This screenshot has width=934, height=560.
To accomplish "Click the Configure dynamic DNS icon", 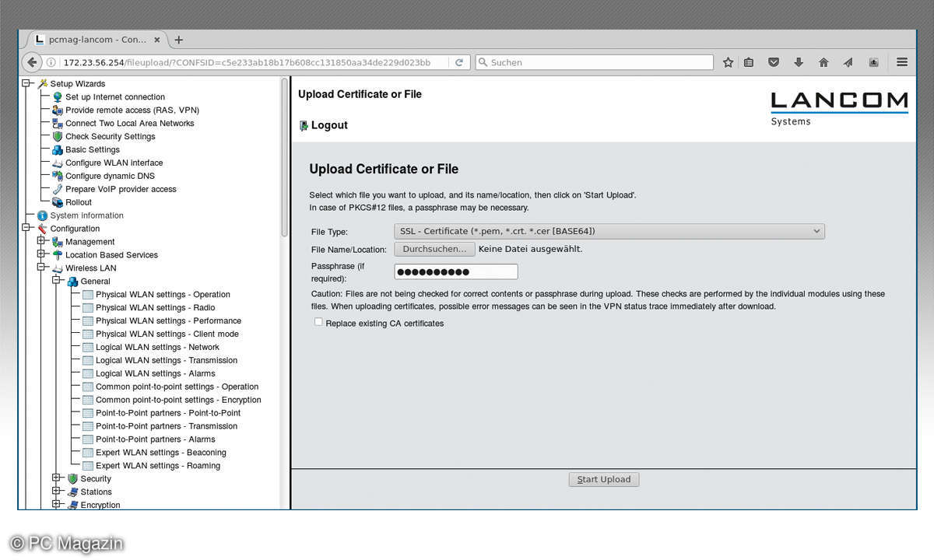I will 58,177.
